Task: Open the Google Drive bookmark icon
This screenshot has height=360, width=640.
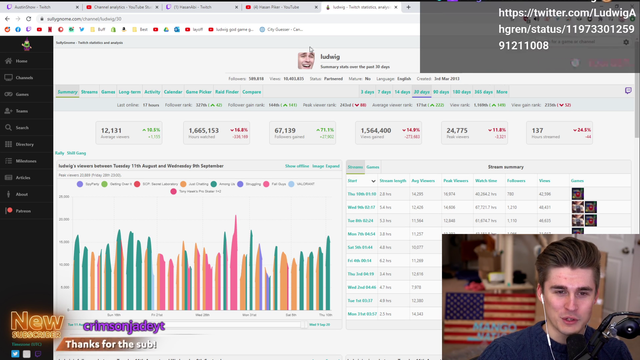Action: pos(166,29)
